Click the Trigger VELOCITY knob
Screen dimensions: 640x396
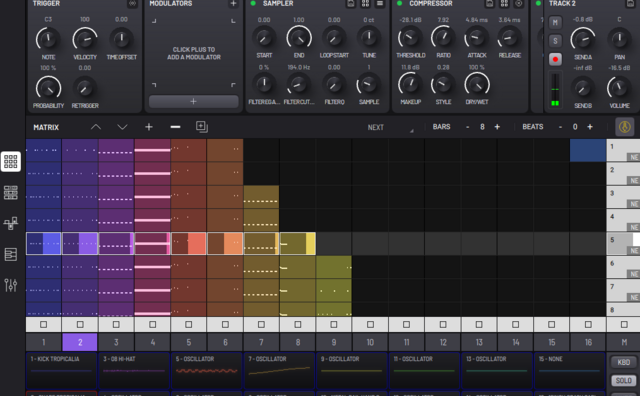tap(85, 40)
